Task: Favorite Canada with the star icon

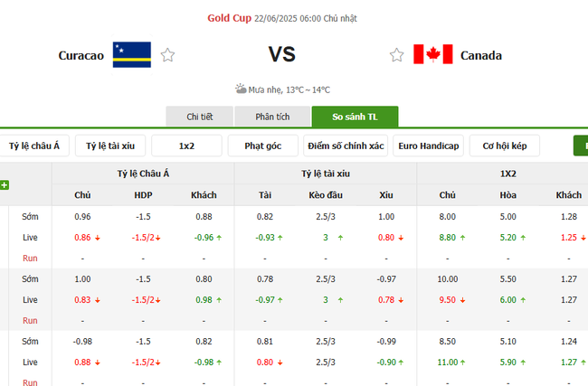Action: (396, 55)
